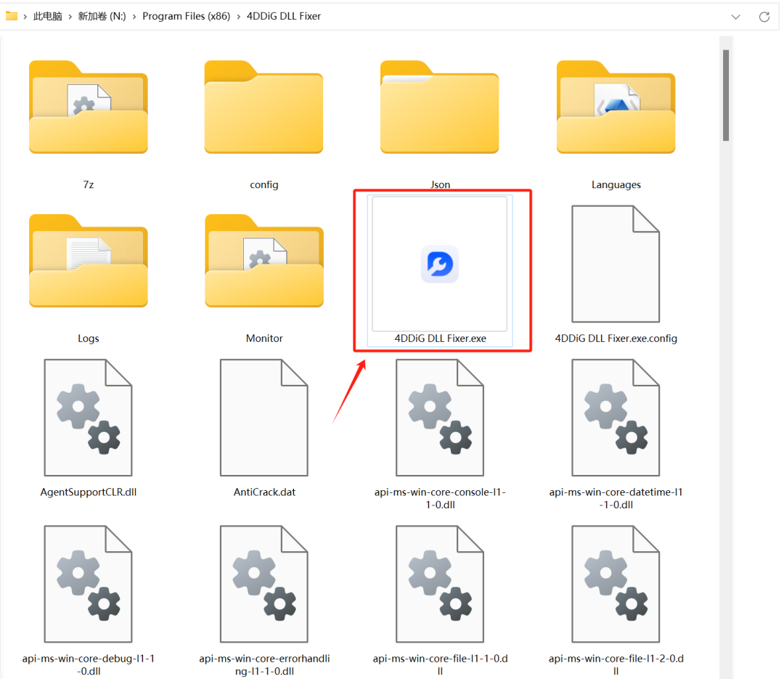Select api-ms-win-core-datetime-l1-1-0.dll file icon
This screenshot has width=784, height=679.
(616, 418)
